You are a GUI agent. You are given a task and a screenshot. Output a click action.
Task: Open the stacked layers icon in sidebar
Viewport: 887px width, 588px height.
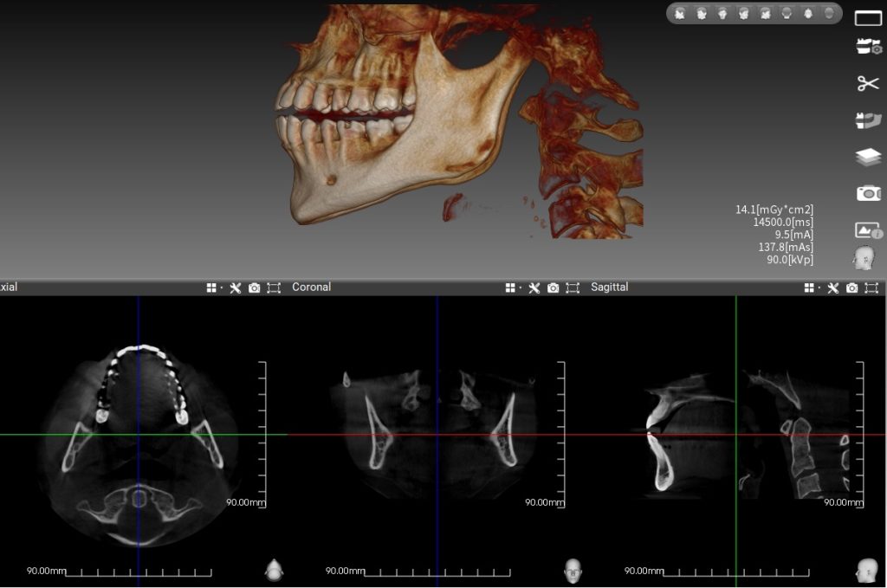pos(868,157)
